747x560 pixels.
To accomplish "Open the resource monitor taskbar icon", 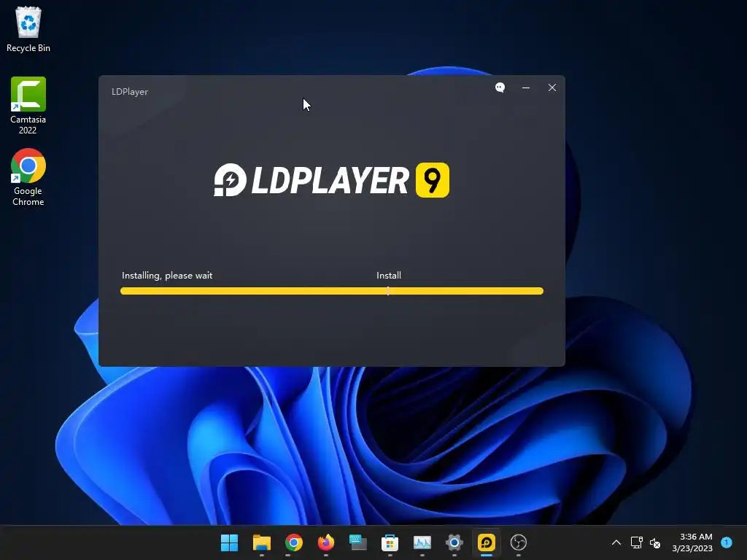I will click(x=422, y=542).
